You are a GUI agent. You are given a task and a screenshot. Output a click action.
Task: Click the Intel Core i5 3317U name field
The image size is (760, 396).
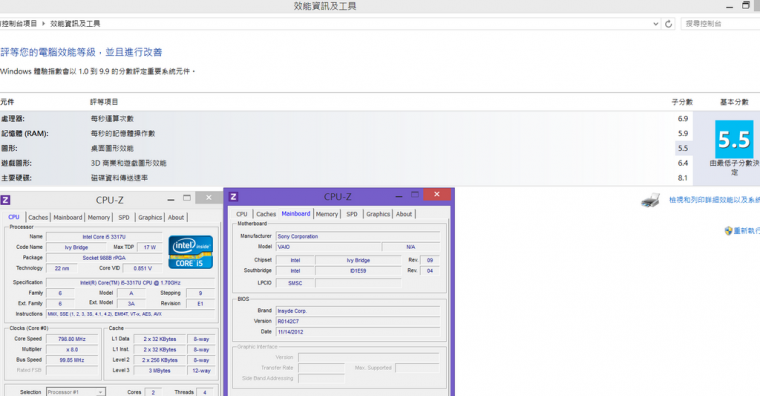pyautogui.click(x=104, y=237)
